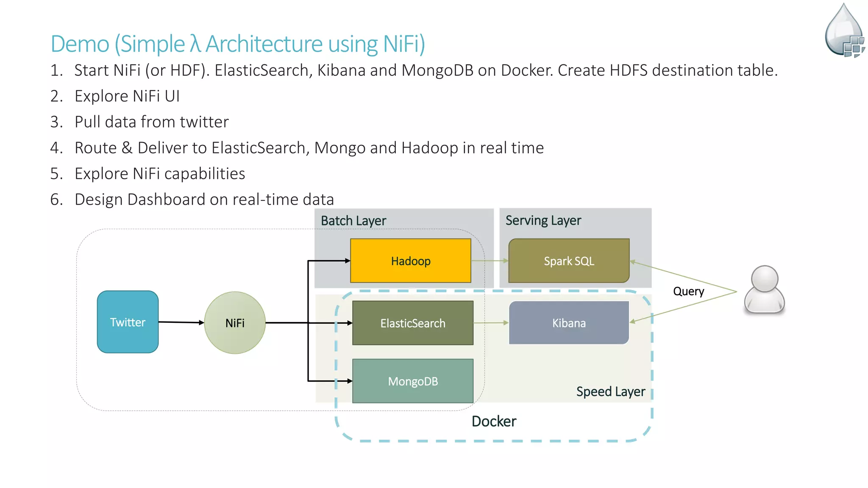Click the Speed Layer label
868x488 pixels.
coord(610,391)
